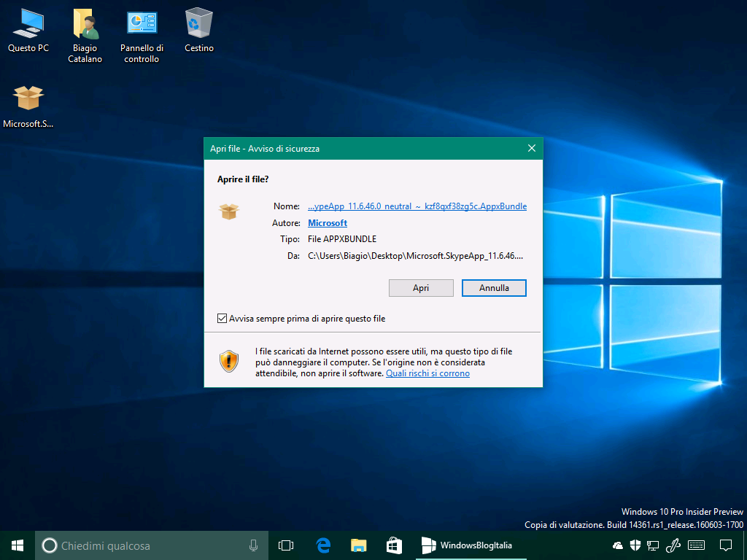Launch Microsoft Edge from the taskbar

(x=323, y=545)
